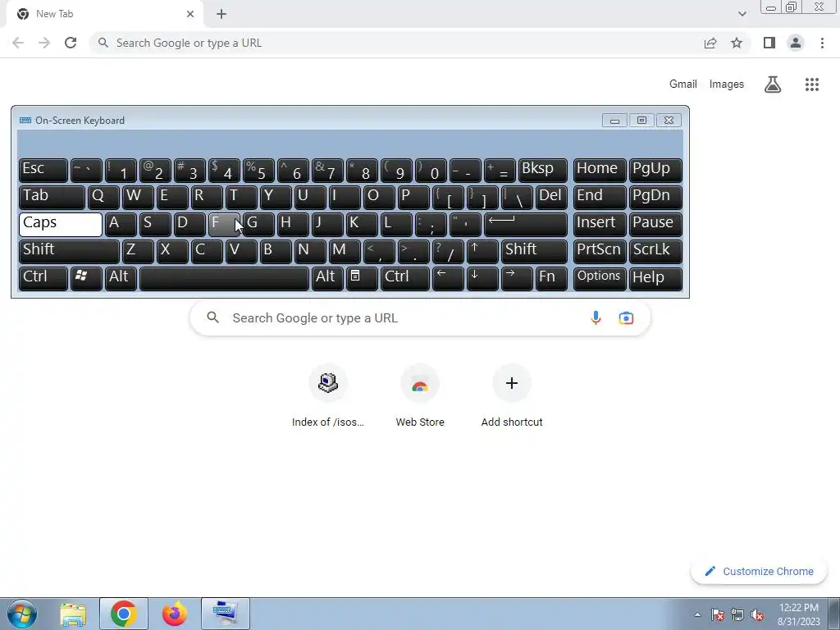Click the Home key
The image size is (840, 630).
coord(600,171)
